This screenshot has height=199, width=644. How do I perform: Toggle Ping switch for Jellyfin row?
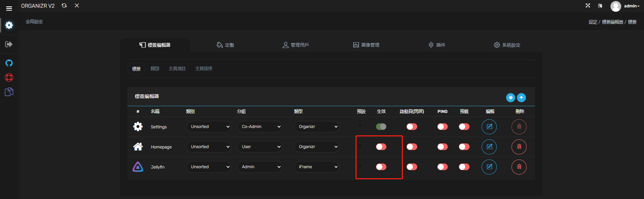coord(442,167)
